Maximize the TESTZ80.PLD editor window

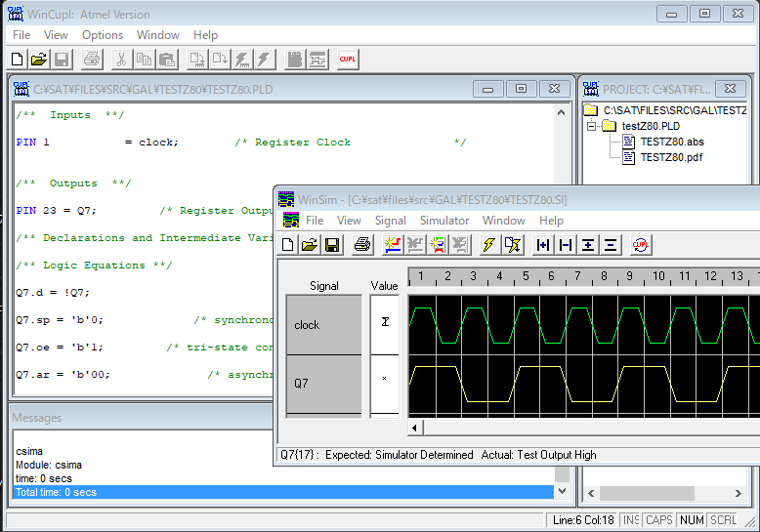click(521, 89)
